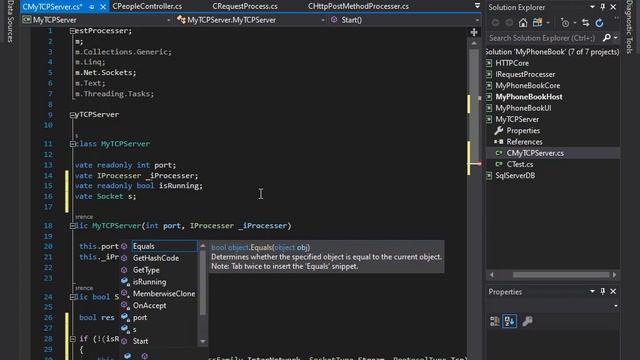Open the MyTCPServer project dropdown in navigation bar
This screenshot has width=640, height=360.
[x=169, y=20]
